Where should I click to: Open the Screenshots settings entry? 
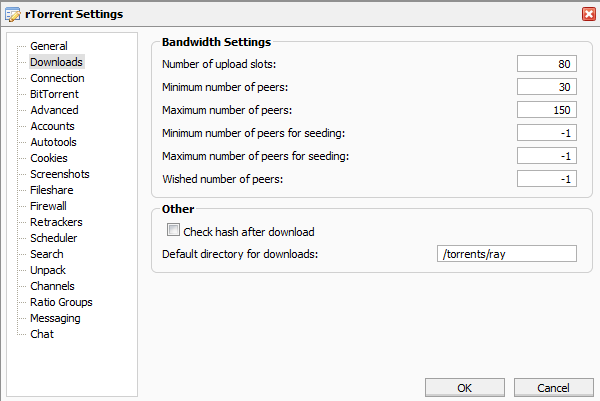(x=59, y=174)
